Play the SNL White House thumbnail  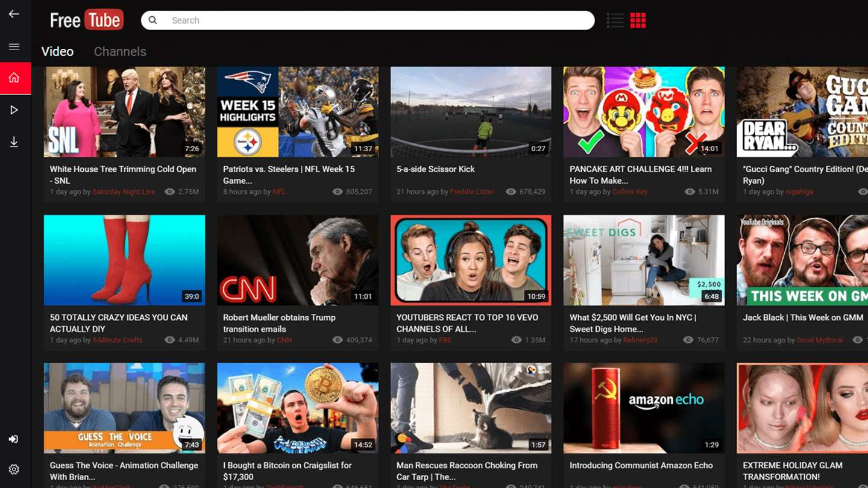pos(124,112)
